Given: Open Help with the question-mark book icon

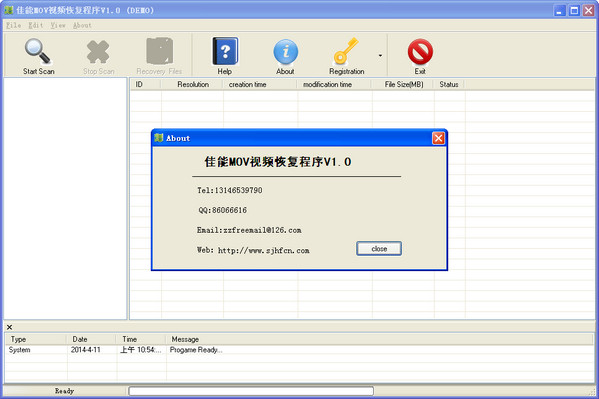Looking at the screenshot, I should click(225, 51).
